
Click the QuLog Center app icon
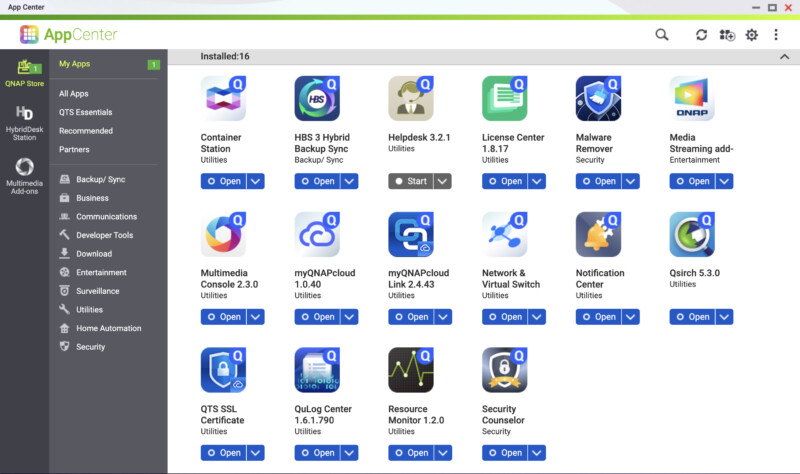pyautogui.click(x=317, y=370)
